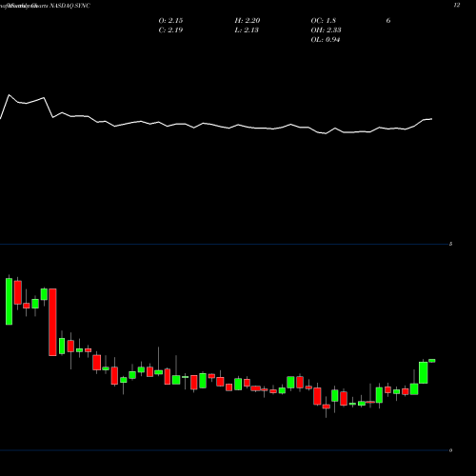476x476 pixels.
Task: Click the first tall green candle at far left
Action: click(10, 302)
